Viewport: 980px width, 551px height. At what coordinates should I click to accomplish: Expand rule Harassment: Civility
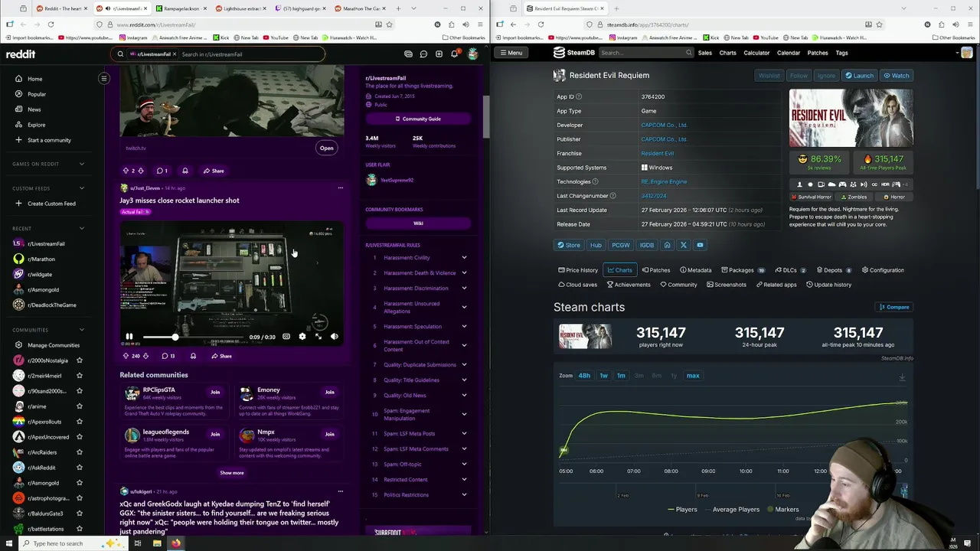(x=464, y=258)
